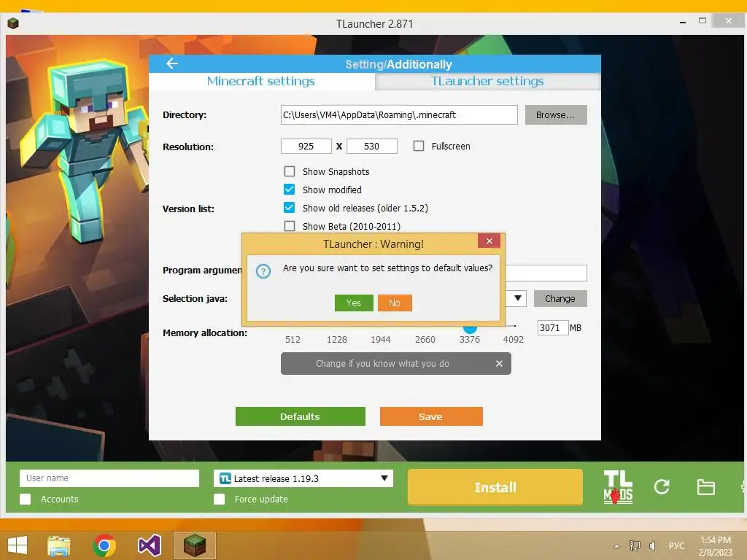Click the Minecraft launcher taskbar icon
Viewport: 747px width, 560px height.
(x=194, y=545)
